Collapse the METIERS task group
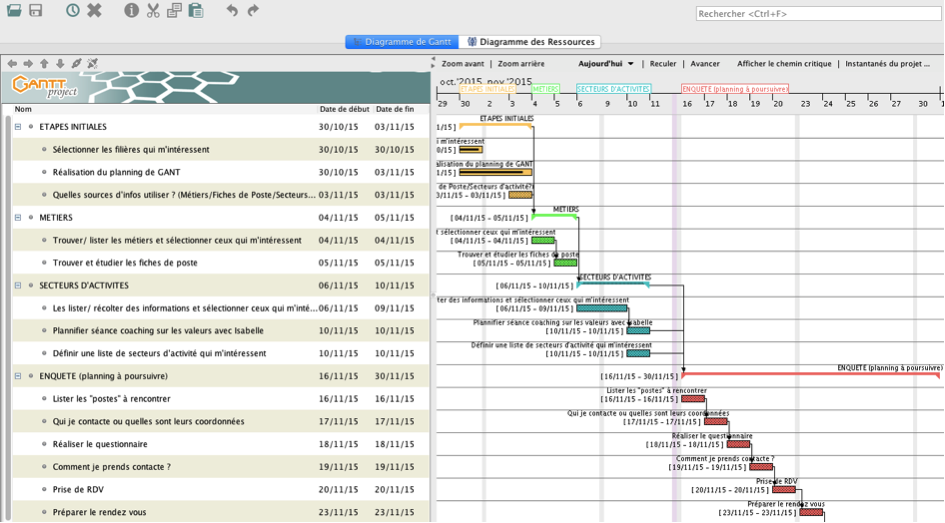Screen dimensions: 945x523 pyautogui.click(x=18, y=218)
